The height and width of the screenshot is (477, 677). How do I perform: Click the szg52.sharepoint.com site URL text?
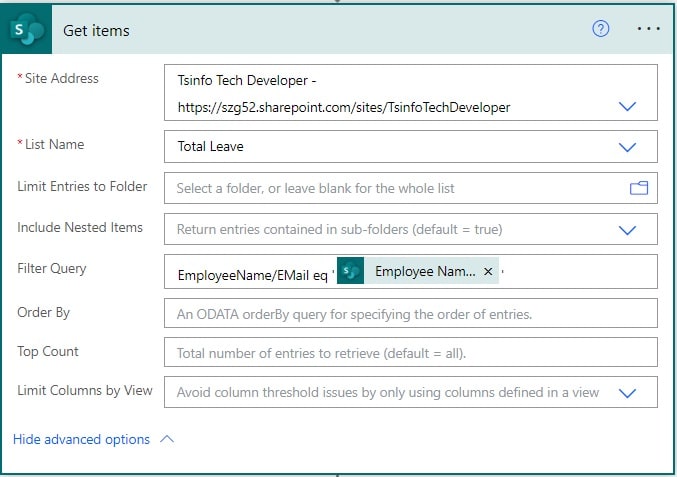(x=344, y=107)
